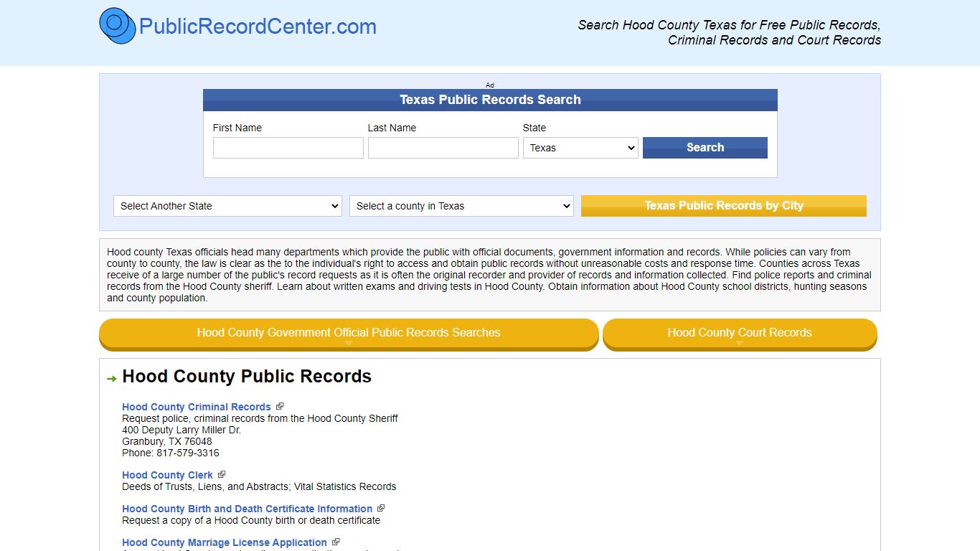
Task: Open Hood County Marriage License Application link
Action: [x=225, y=542]
